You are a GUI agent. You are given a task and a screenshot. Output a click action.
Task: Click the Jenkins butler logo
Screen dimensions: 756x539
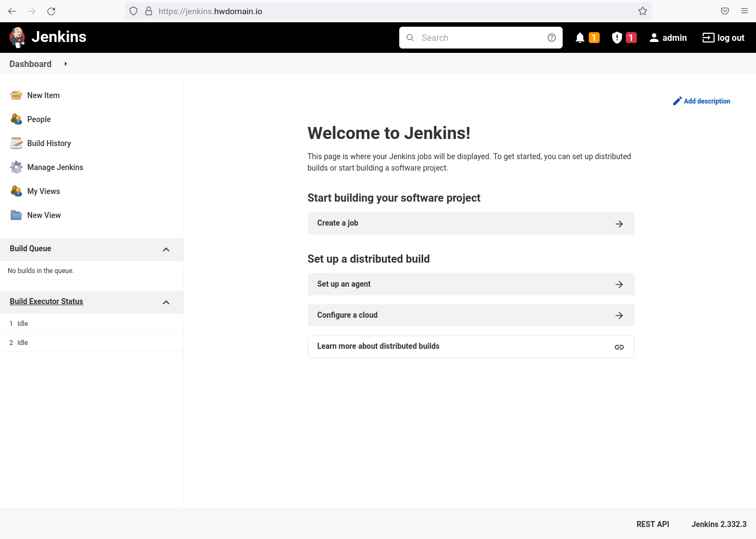tap(17, 38)
